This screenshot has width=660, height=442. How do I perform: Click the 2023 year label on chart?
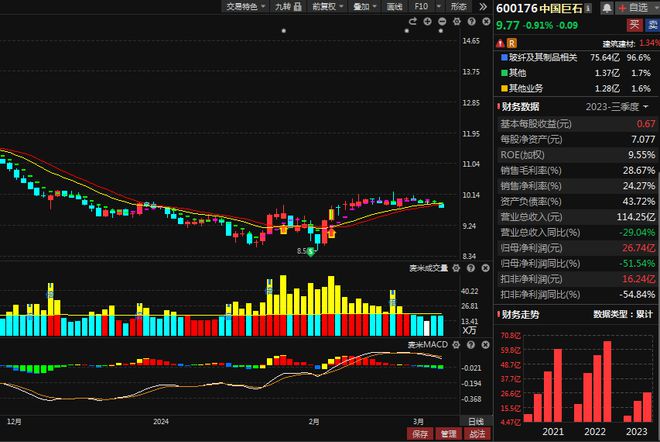[636, 431]
